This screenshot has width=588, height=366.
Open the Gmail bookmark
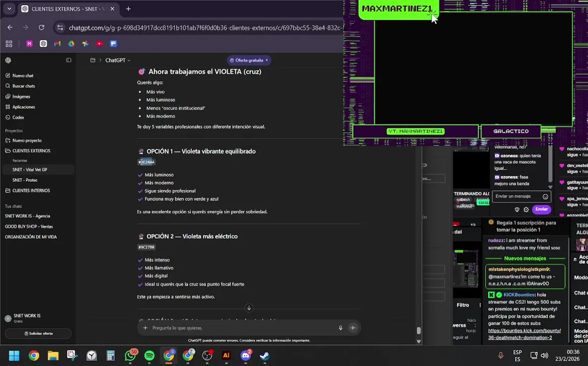pos(57,44)
